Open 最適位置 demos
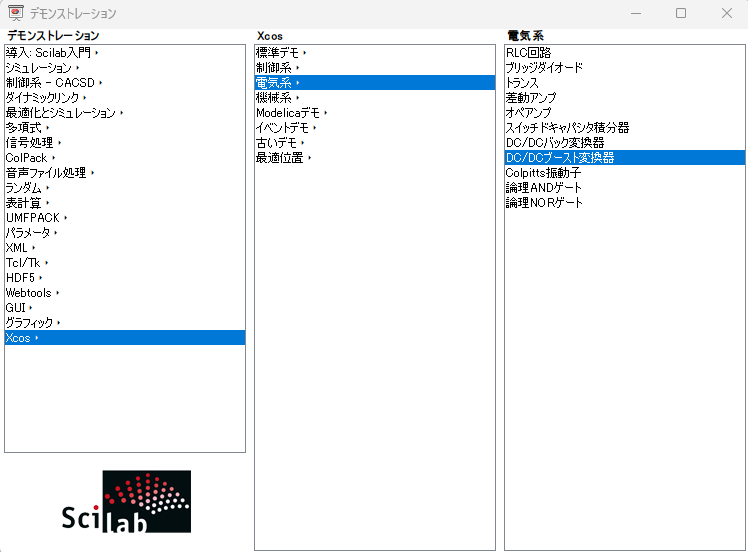The image size is (748, 552). click(x=375, y=157)
